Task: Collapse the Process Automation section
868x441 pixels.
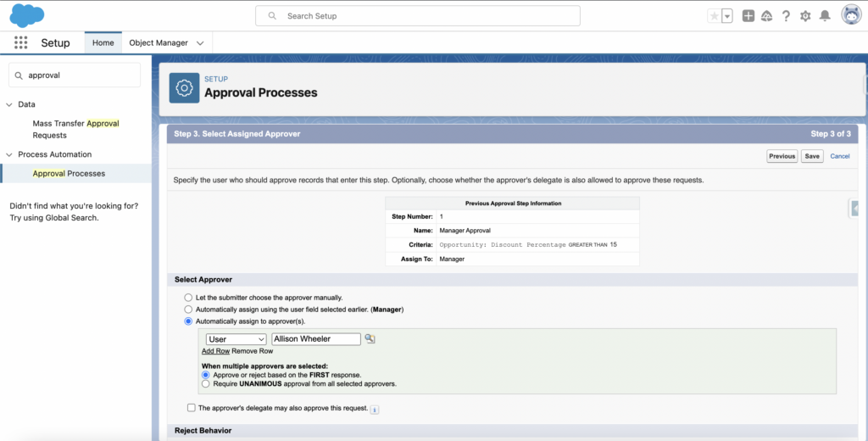Action: point(9,154)
